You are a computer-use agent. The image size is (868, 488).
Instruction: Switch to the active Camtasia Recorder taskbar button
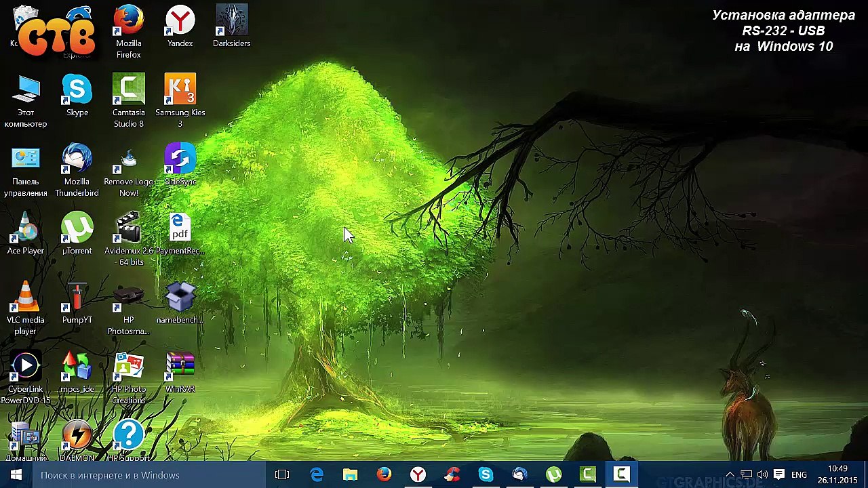point(621,475)
